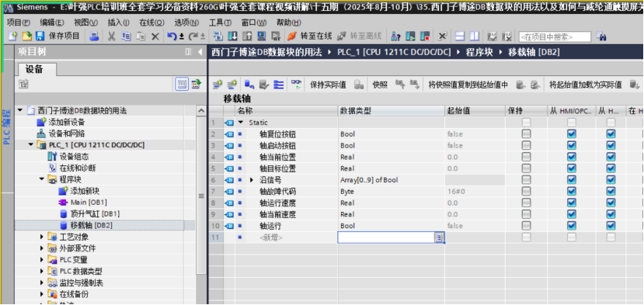Click the 快照 button
Image resolution: width=644 pixels, height=305 pixels.
point(380,85)
